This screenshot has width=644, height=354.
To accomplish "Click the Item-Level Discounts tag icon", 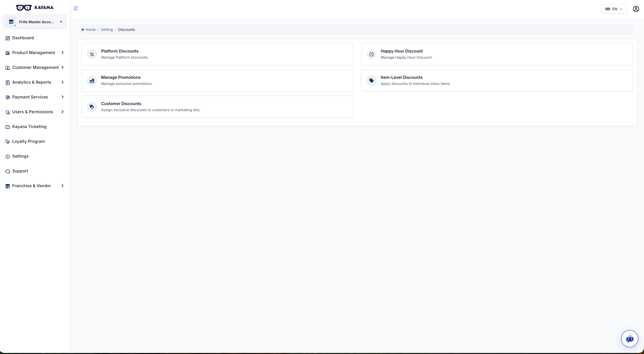I will pyautogui.click(x=372, y=81).
